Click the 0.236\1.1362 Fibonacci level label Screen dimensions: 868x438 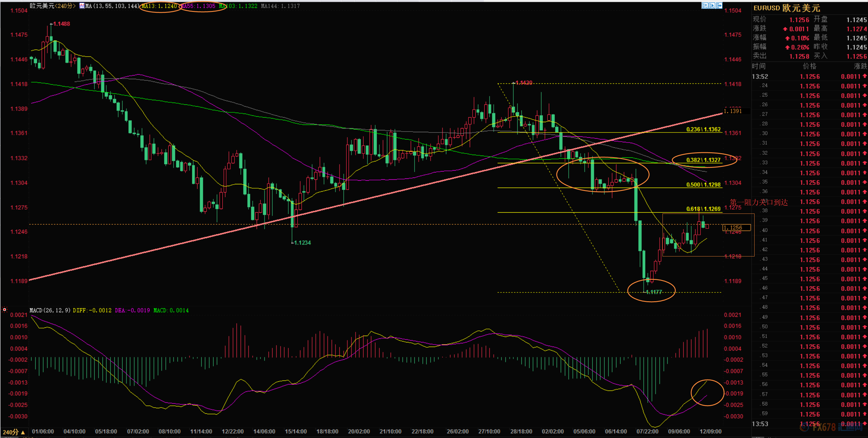[703, 129]
